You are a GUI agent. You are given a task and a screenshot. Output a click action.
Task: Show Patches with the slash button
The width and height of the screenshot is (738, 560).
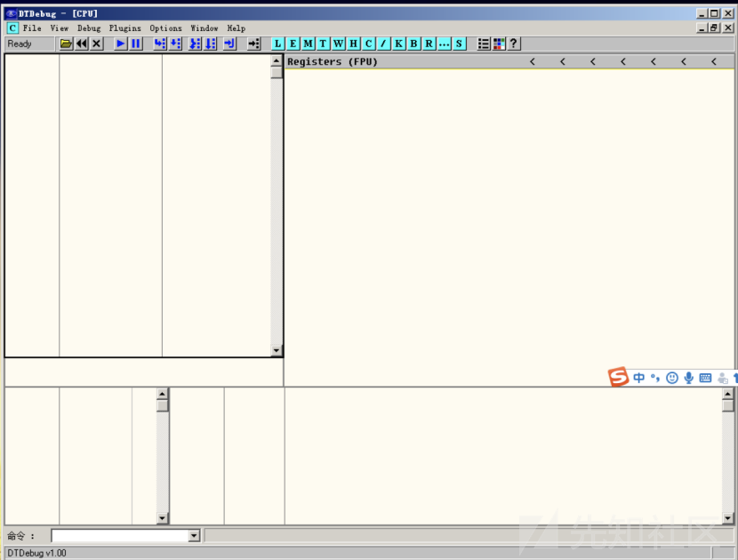coord(383,44)
